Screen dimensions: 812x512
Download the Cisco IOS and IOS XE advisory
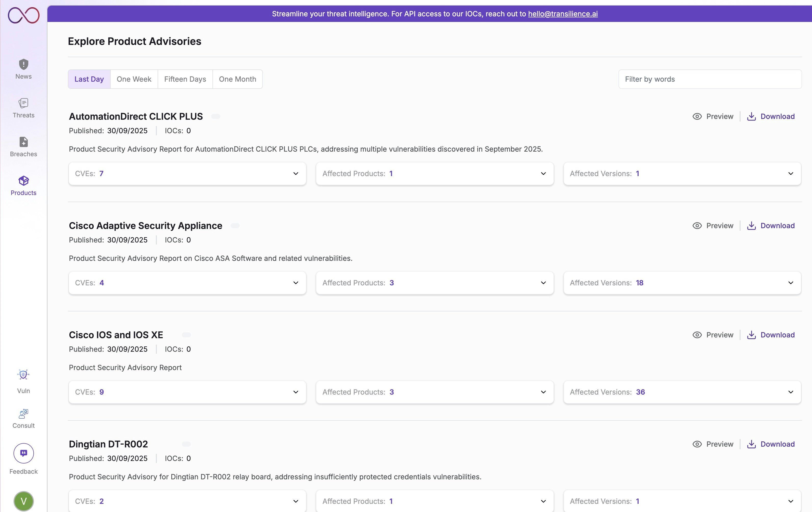771,335
